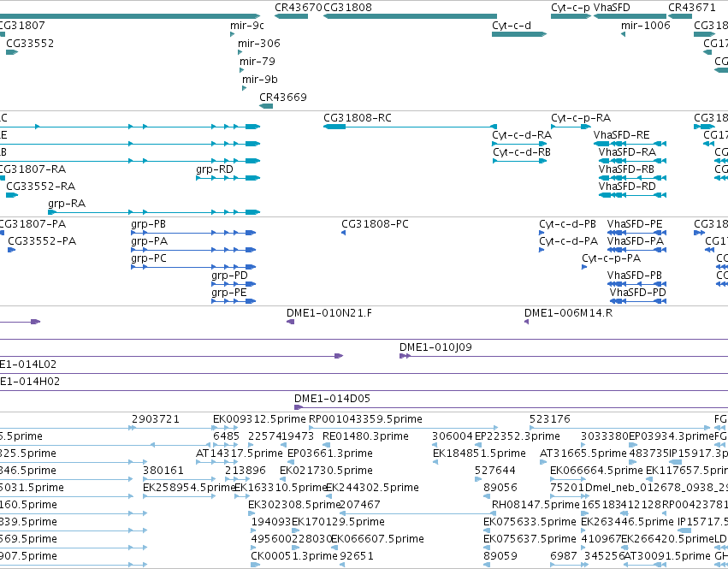The image size is (728, 569).
Task: Select the RH08147.5prime EST label
Action: pyautogui.click(x=536, y=506)
